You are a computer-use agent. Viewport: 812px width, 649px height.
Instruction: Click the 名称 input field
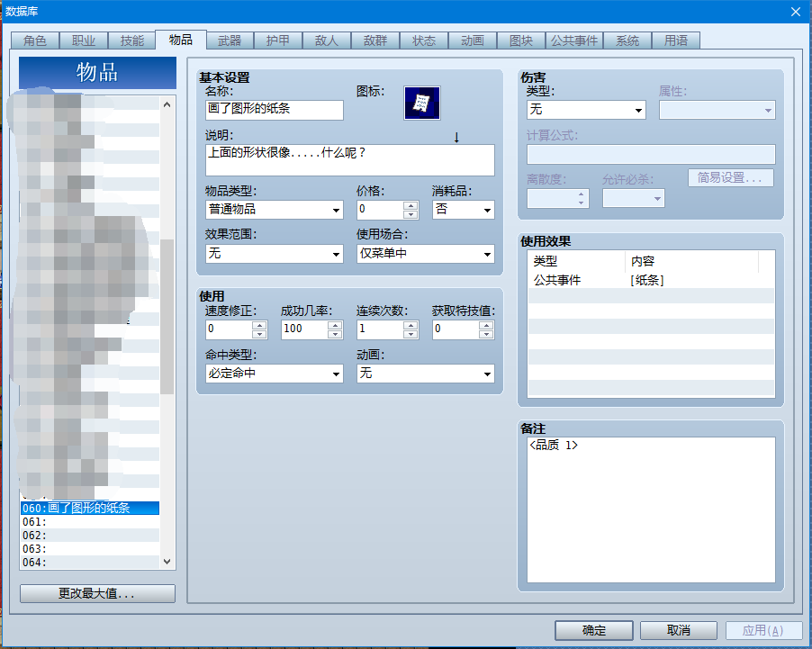(x=275, y=110)
